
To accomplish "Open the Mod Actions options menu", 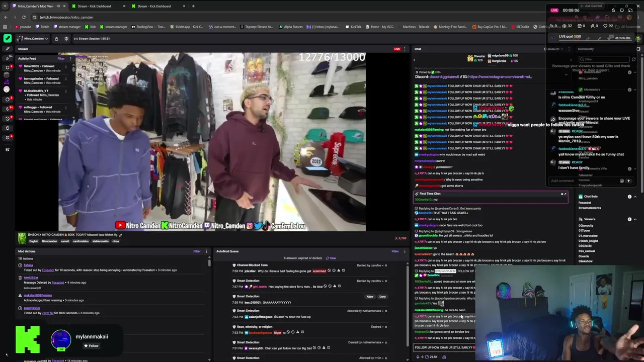I will pos(206,251).
